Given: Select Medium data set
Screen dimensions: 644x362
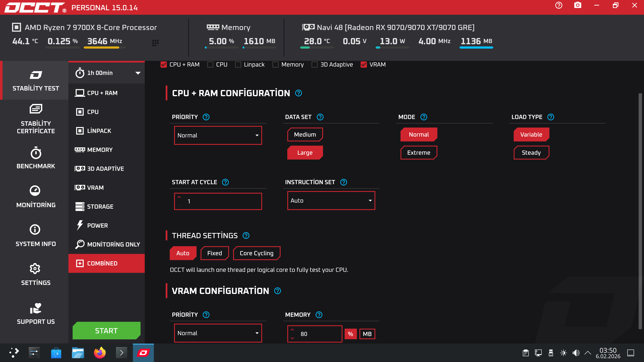Looking at the screenshot, I should (305, 134).
